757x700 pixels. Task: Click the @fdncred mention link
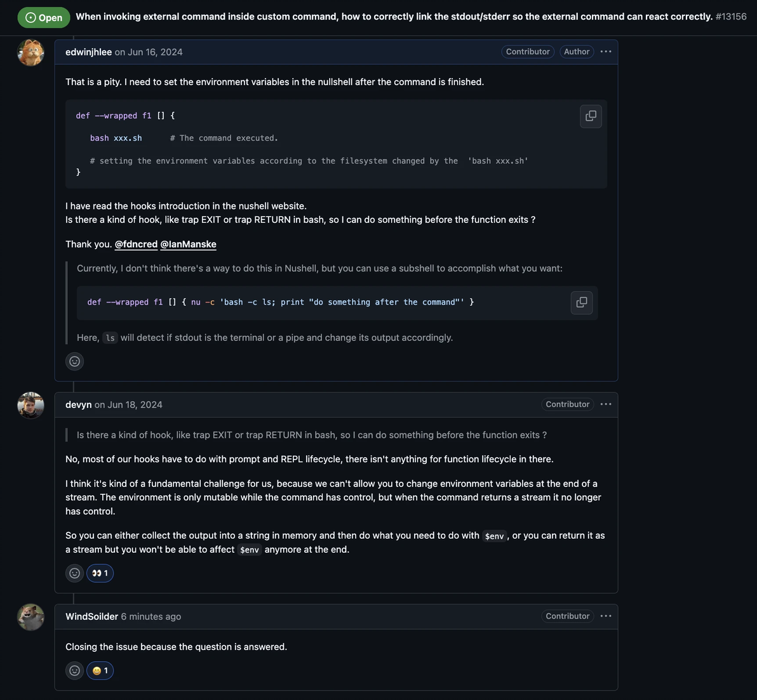(x=136, y=244)
